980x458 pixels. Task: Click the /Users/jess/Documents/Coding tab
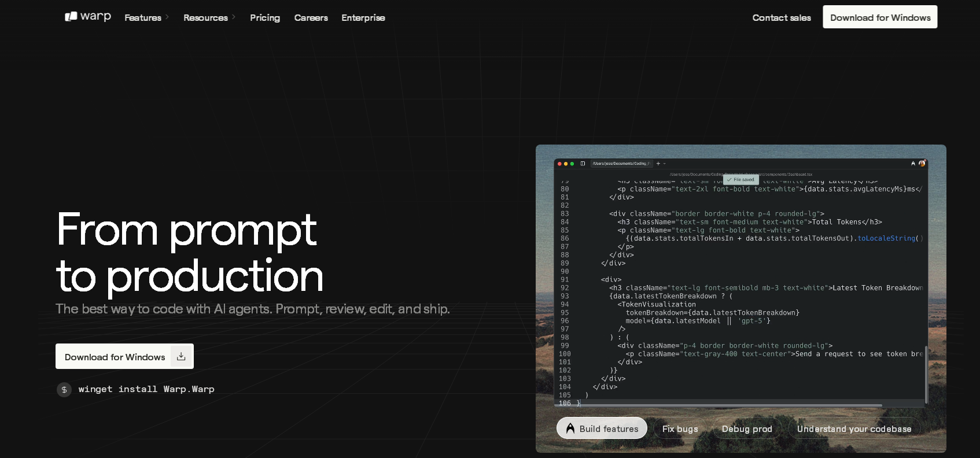pyautogui.click(x=621, y=164)
